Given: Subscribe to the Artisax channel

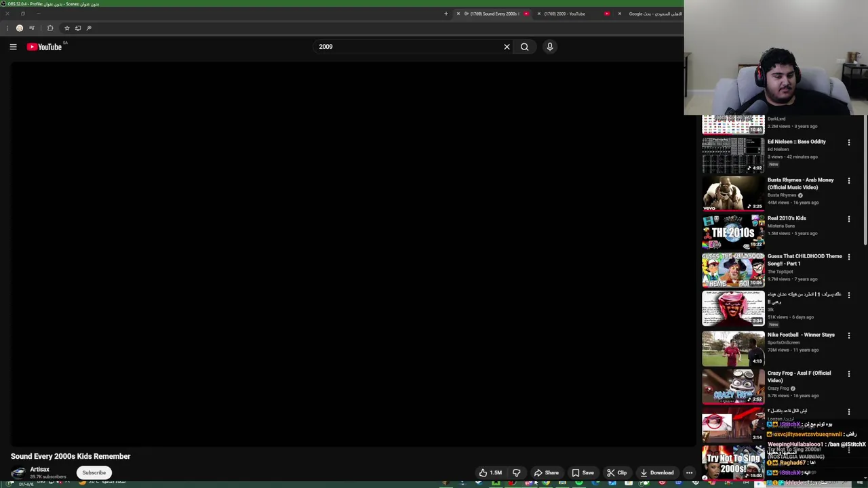Looking at the screenshot, I should [94, 472].
